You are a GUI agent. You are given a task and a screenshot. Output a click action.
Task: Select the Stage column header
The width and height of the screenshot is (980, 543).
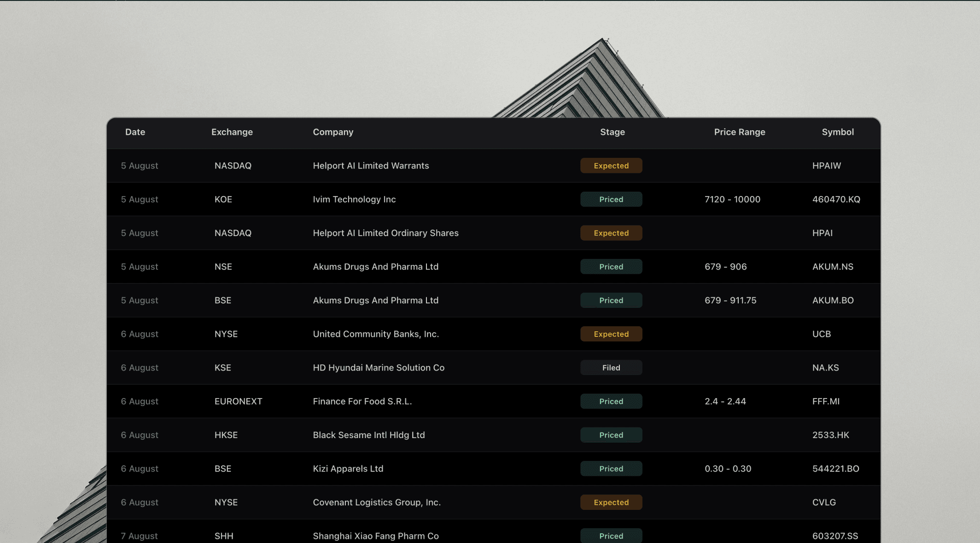click(x=612, y=132)
